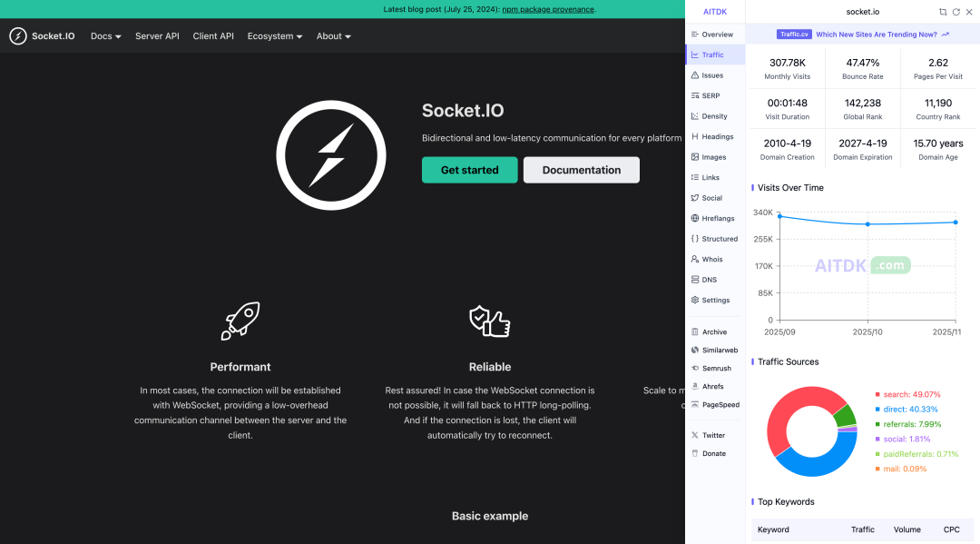Click the Links sidebar icon
The width and height of the screenshot is (980, 544).
tap(695, 178)
